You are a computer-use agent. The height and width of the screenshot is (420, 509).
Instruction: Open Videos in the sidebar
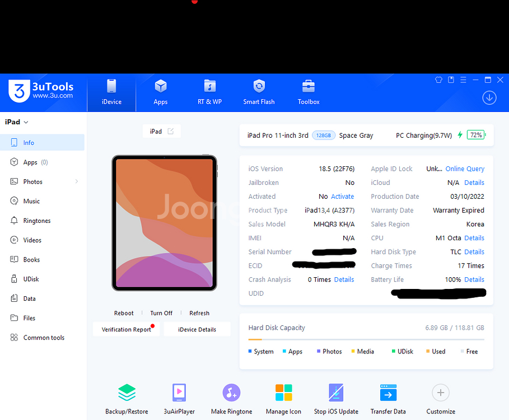pos(42,240)
